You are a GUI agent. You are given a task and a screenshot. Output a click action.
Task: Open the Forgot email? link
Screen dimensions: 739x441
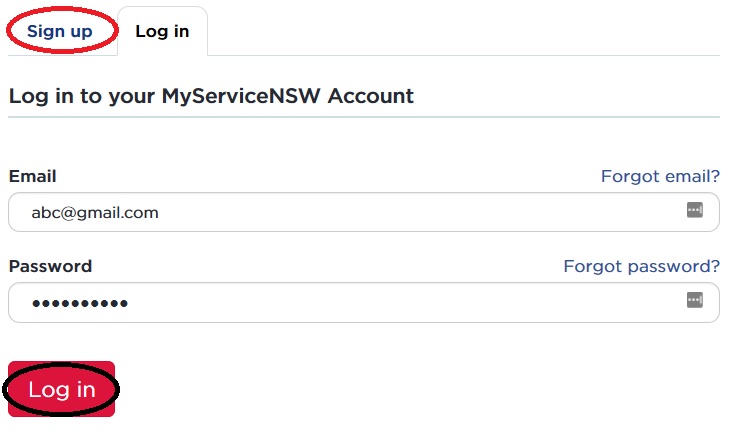click(x=660, y=176)
